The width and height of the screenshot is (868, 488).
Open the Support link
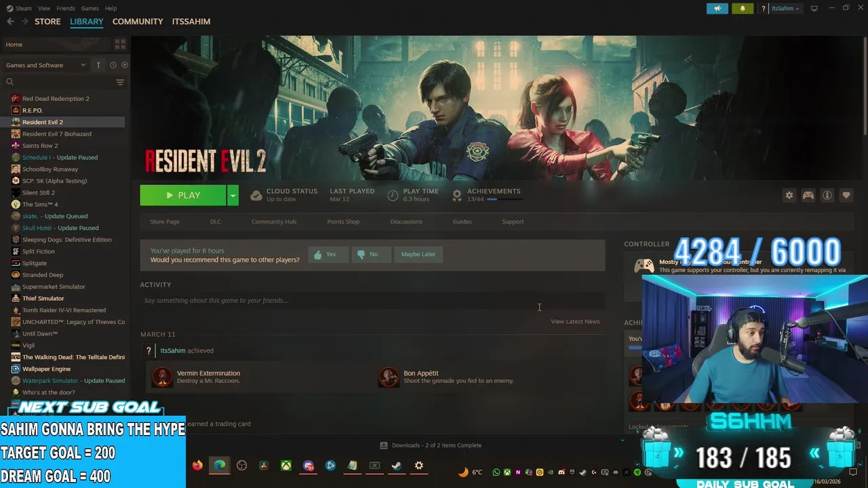tap(513, 222)
